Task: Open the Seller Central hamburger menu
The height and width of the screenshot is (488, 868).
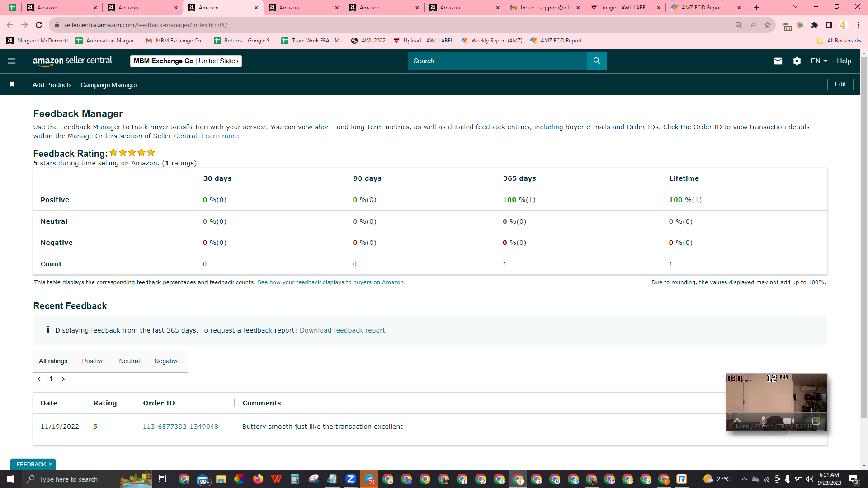Action: point(12,61)
